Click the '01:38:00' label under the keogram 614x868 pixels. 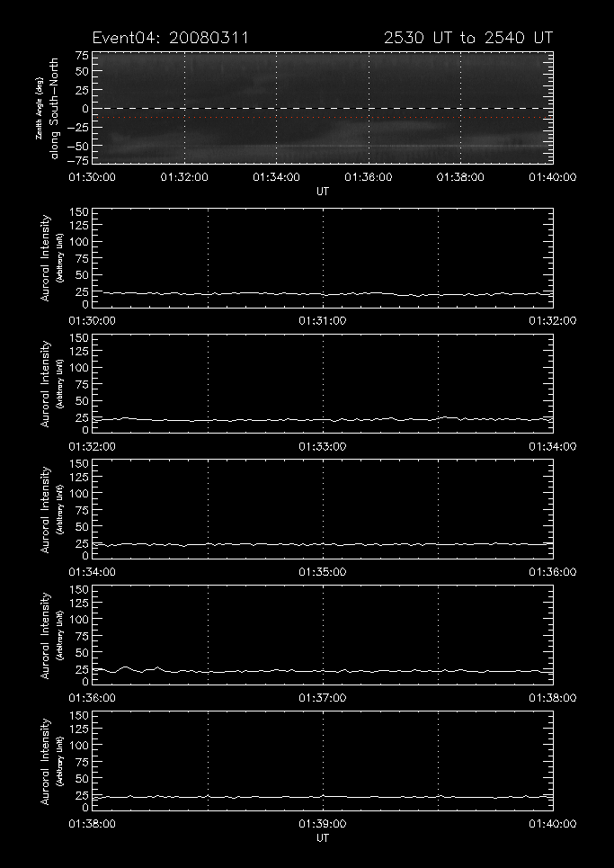coord(460,177)
